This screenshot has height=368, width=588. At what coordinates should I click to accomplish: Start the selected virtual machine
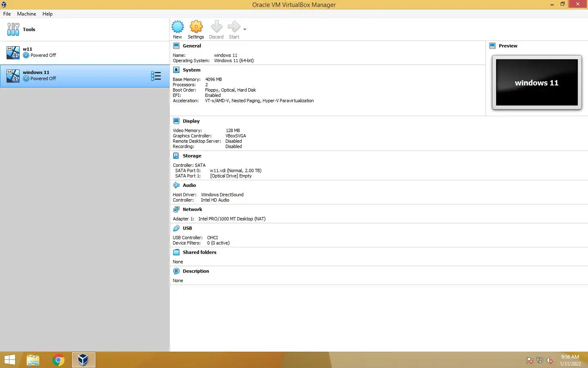click(x=234, y=27)
